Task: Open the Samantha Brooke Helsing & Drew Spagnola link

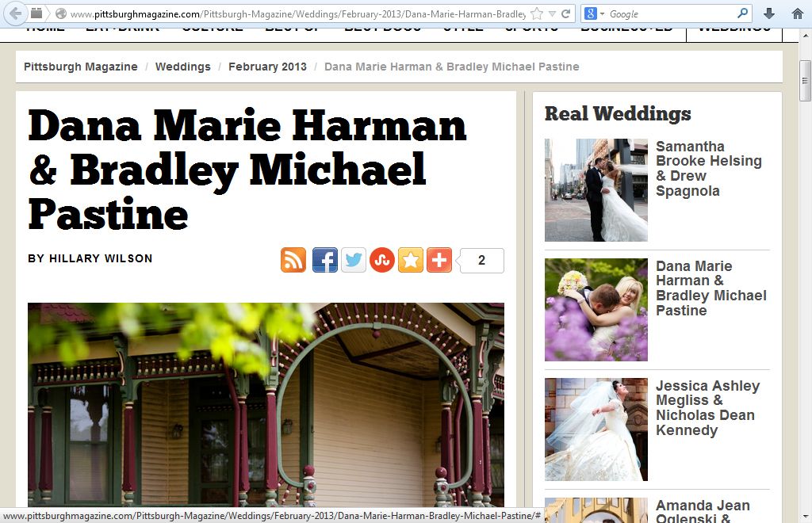Action: click(x=708, y=169)
